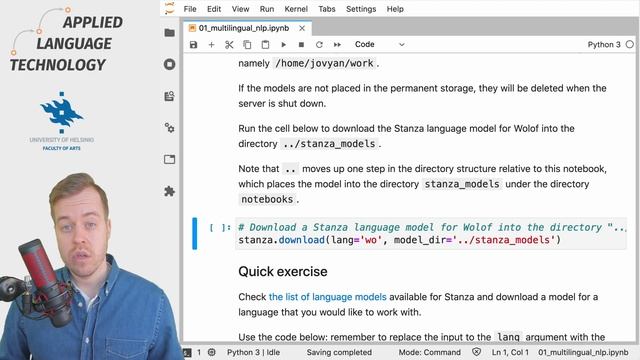Click the status bar notebook filename
640x360 pixels.
(x=583, y=352)
